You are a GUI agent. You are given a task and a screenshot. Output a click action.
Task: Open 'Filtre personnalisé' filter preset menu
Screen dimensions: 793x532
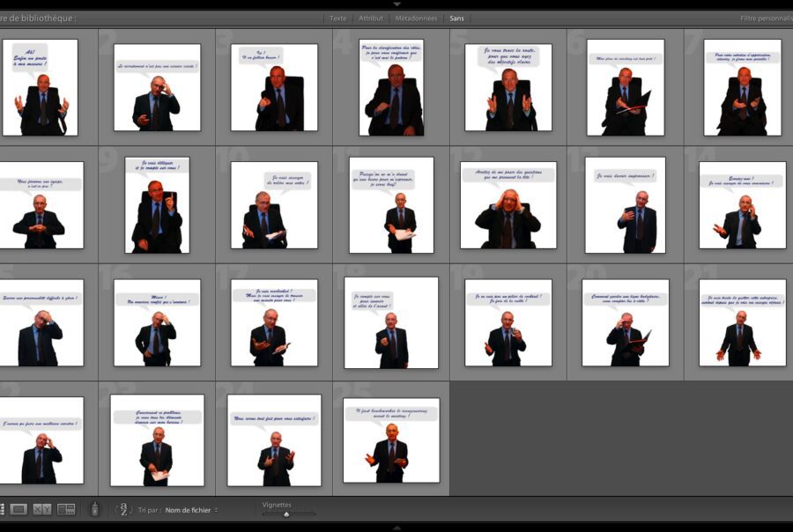click(765, 18)
